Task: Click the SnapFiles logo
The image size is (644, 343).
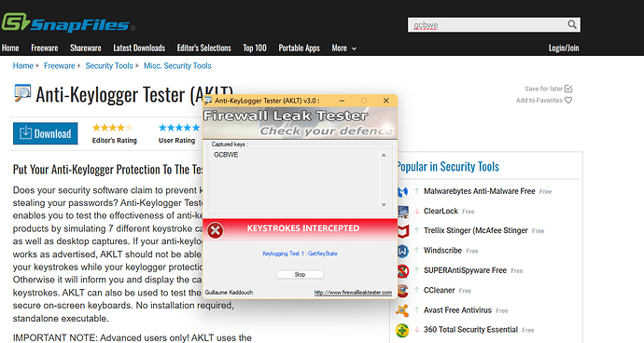Action: pos(68,22)
